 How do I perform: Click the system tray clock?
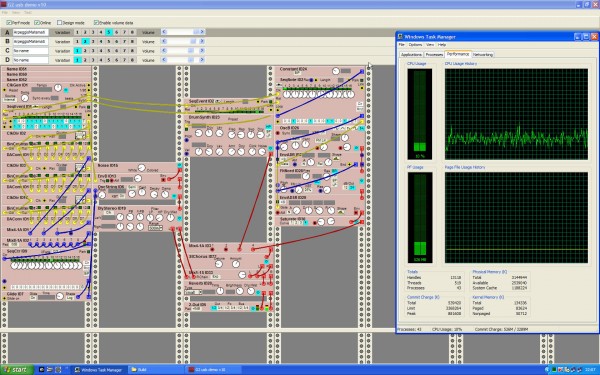pos(591,370)
